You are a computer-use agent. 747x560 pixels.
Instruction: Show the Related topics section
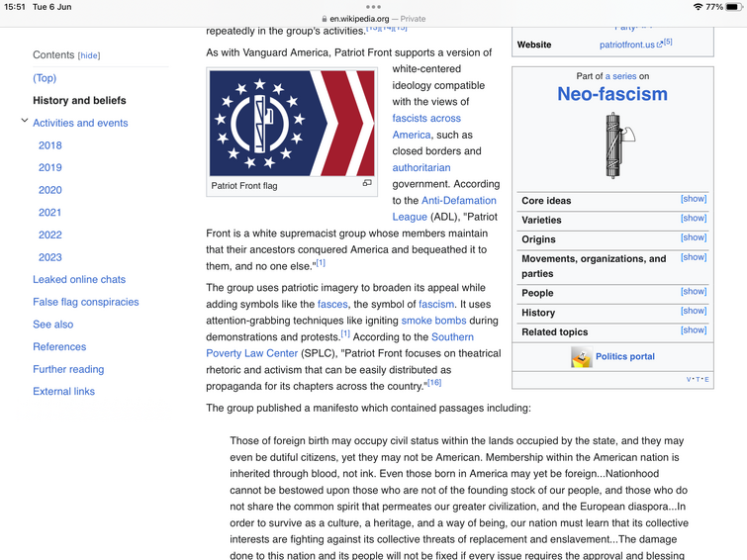694,330
